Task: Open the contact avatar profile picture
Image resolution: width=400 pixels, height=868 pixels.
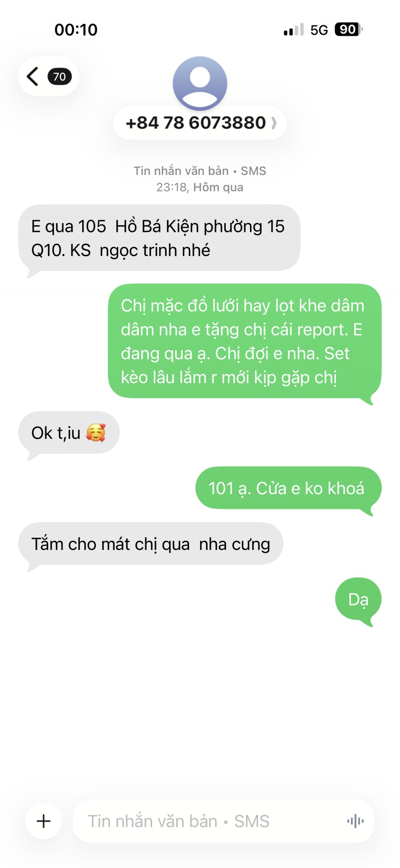Action: [x=200, y=83]
